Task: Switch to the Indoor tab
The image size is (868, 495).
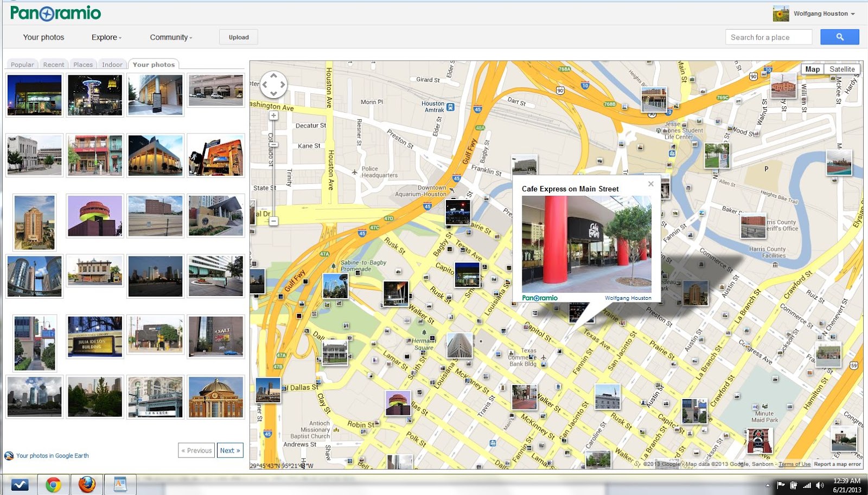Action: pyautogui.click(x=112, y=65)
